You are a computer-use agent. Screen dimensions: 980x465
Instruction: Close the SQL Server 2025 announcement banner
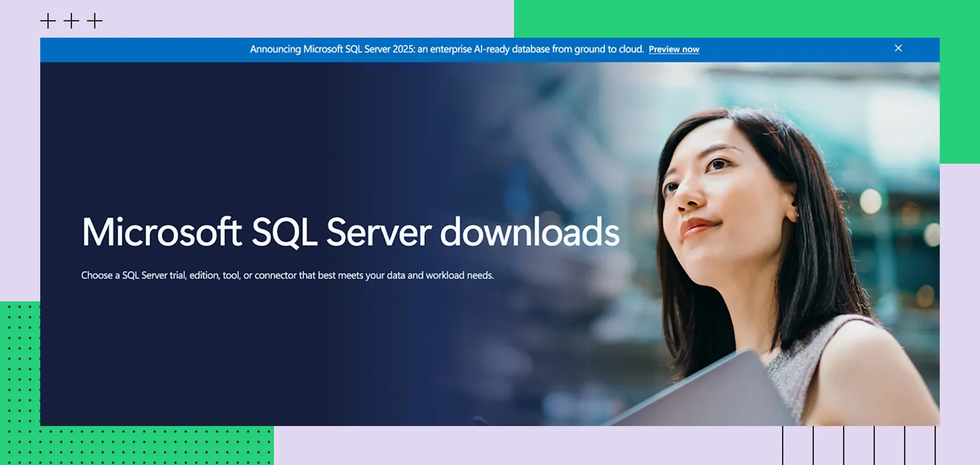pos(898,48)
